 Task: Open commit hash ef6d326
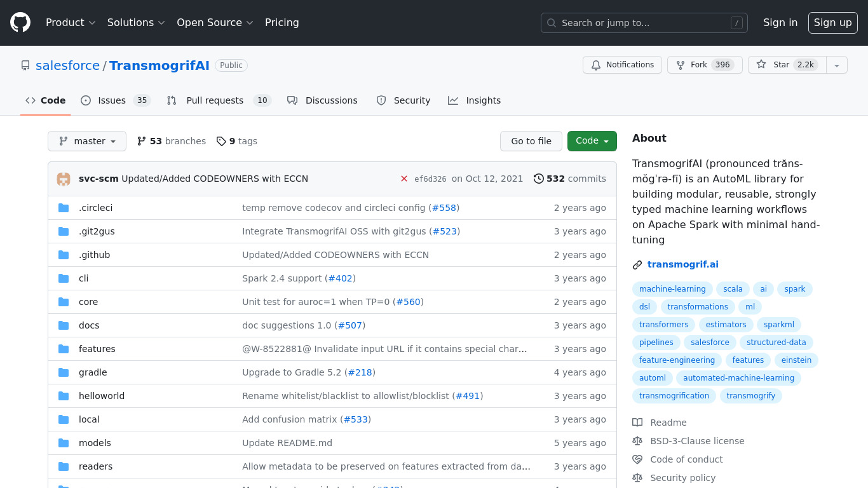430,179
